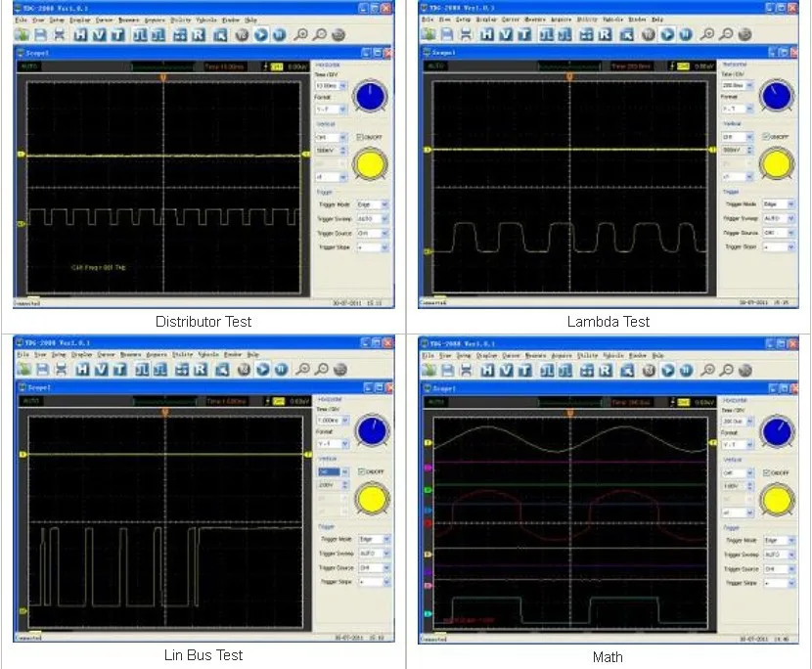812x669 pixels.
Task: Click blue horizontal knob in Math window
Action: [x=777, y=432]
